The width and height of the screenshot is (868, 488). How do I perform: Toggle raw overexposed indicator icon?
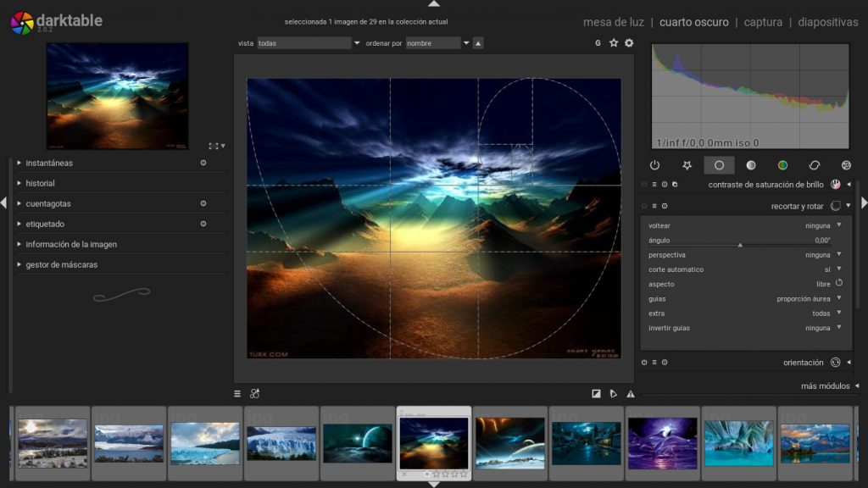596,393
